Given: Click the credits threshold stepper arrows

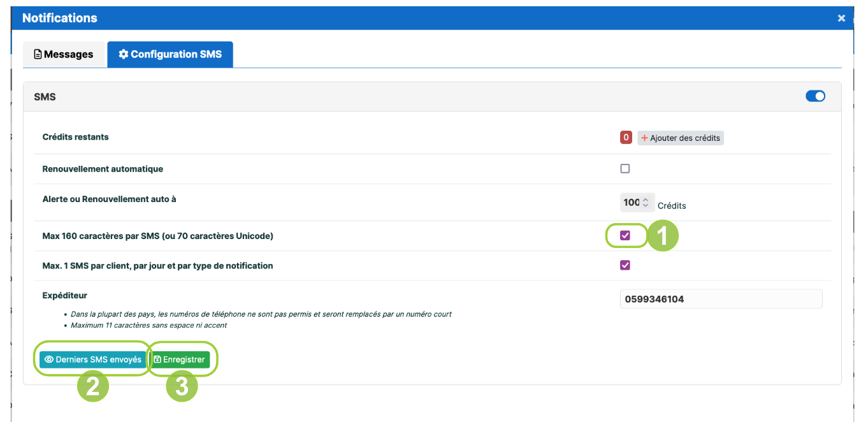Looking at the screenshot, I should coord(646,203).
